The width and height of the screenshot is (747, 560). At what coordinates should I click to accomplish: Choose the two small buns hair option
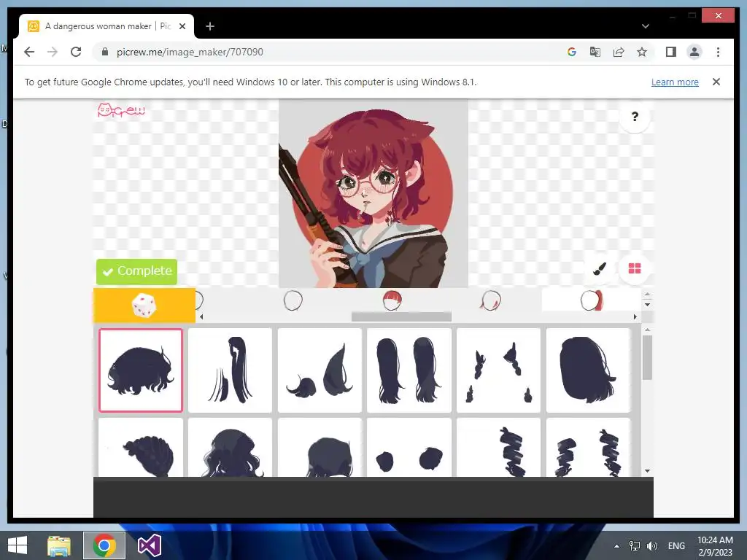point(409,448)
